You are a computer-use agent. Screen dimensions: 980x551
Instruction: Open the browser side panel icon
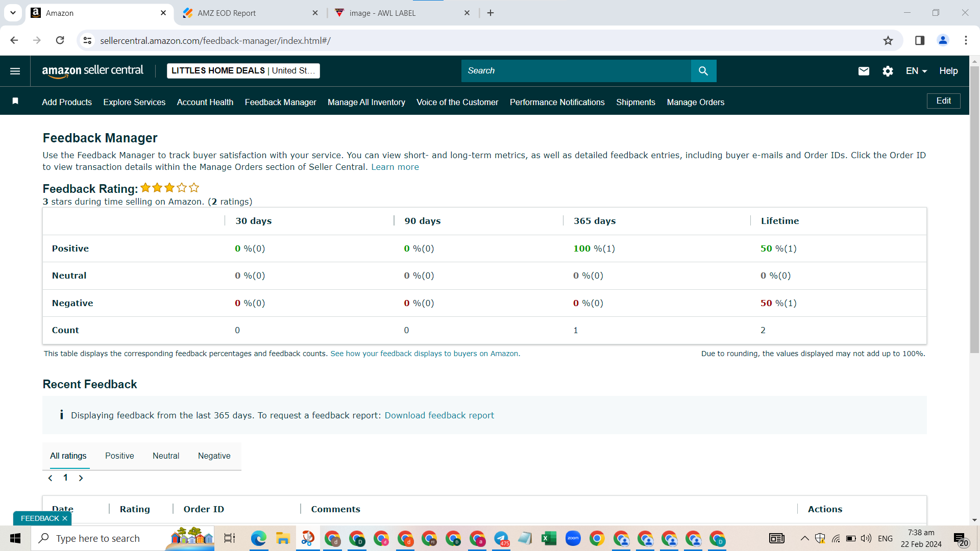920,40
